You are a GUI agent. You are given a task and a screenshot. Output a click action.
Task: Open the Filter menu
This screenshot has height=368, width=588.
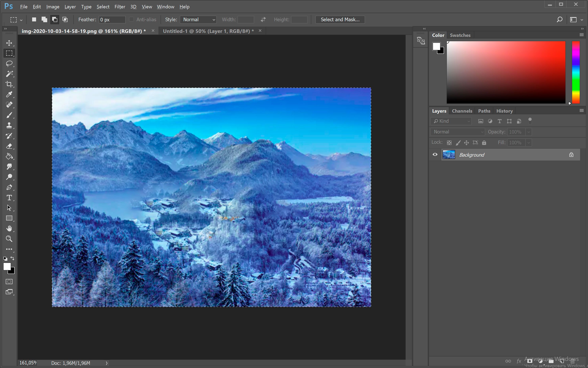[120, 6]
